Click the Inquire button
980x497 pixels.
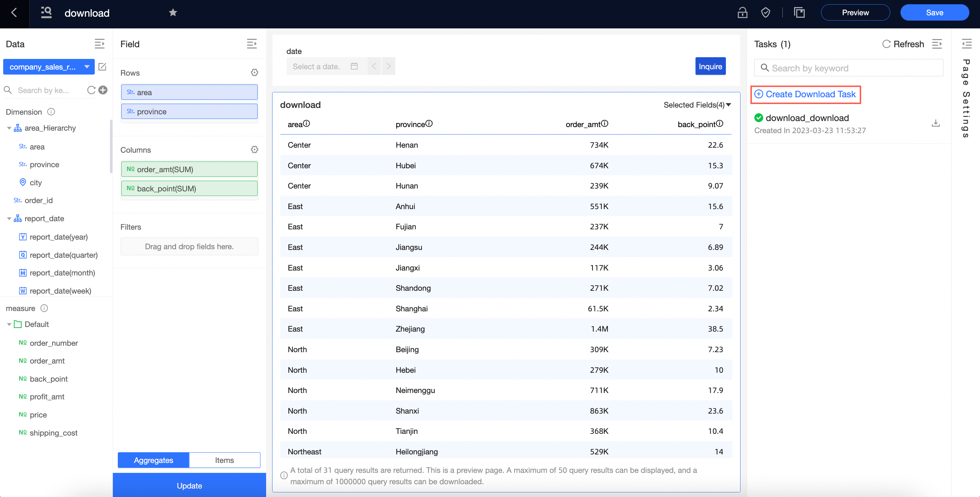pyautogui.click(x=710, y=66)
